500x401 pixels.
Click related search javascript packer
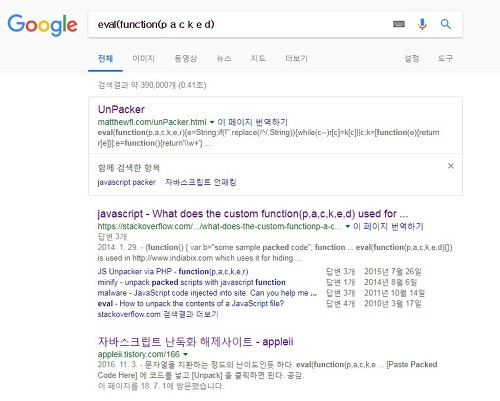(127, 182)
